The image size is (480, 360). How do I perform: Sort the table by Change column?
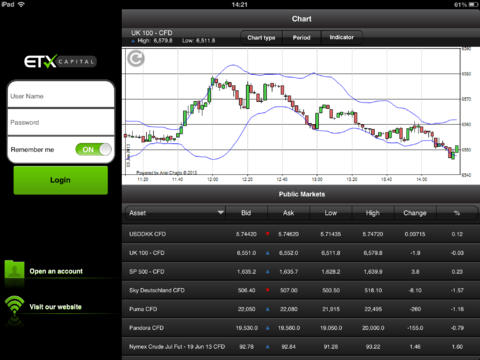(x=415, y=213)
